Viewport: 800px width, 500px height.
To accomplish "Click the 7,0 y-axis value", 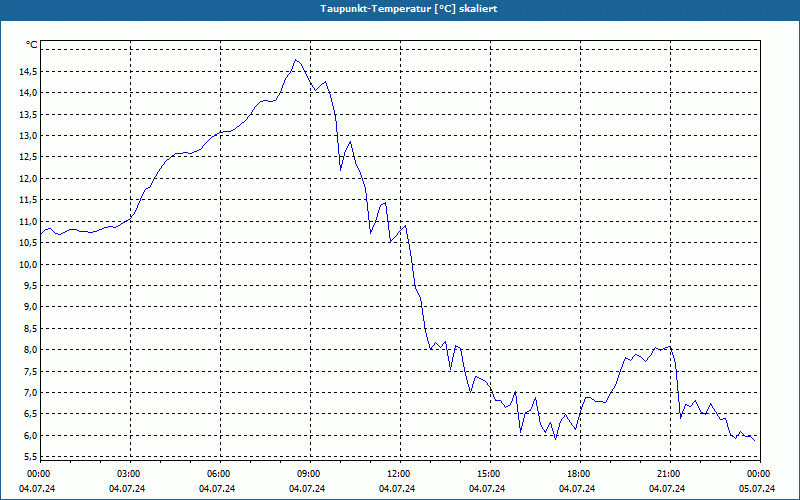I will tap(30, 393).
